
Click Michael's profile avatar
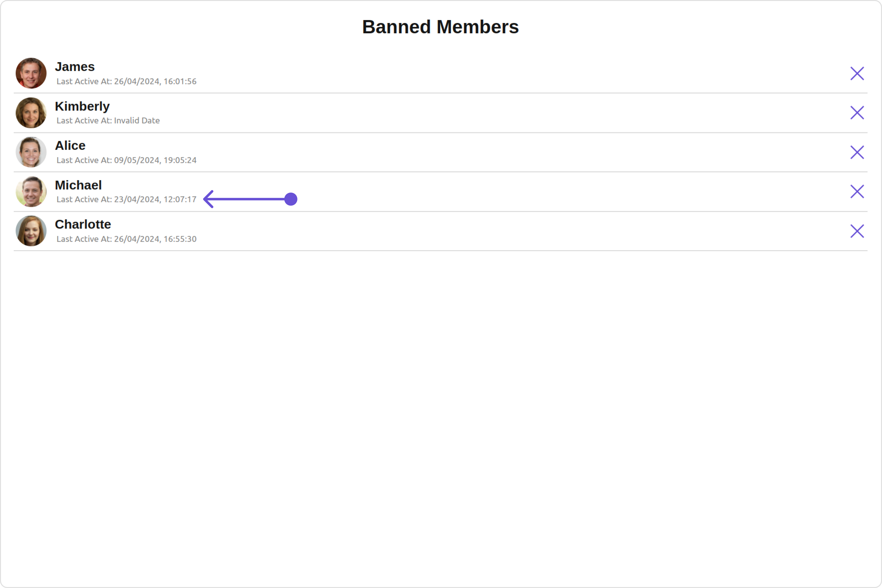coord(31,192)
